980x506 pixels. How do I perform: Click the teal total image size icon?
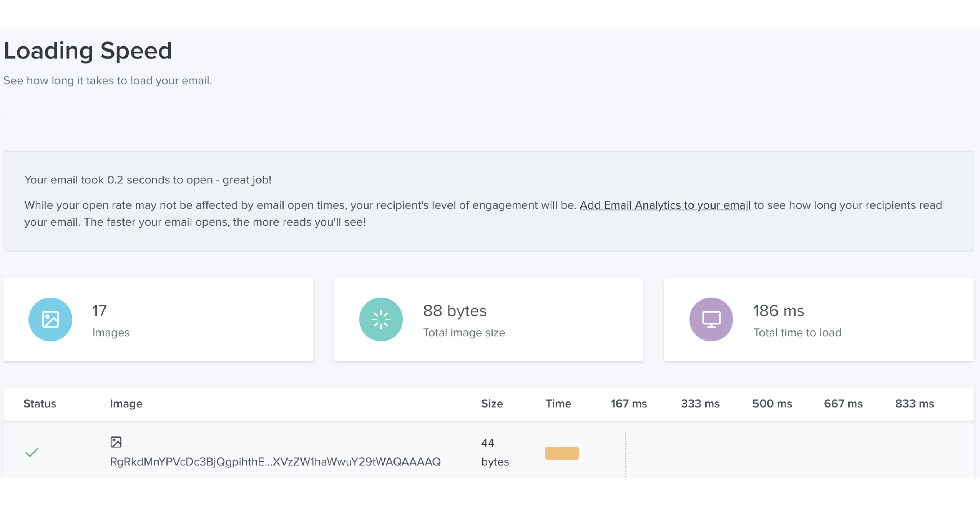point(380,319)
